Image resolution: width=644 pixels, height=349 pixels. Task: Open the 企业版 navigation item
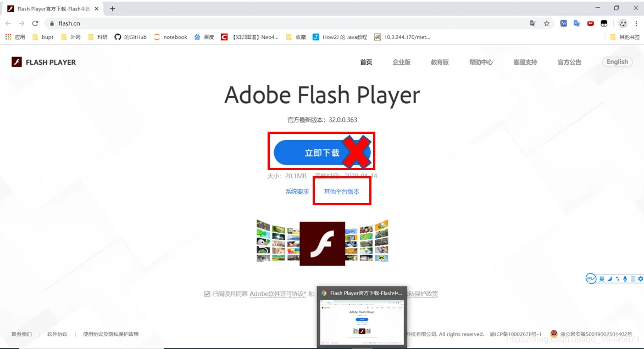[x=401, y=62]
